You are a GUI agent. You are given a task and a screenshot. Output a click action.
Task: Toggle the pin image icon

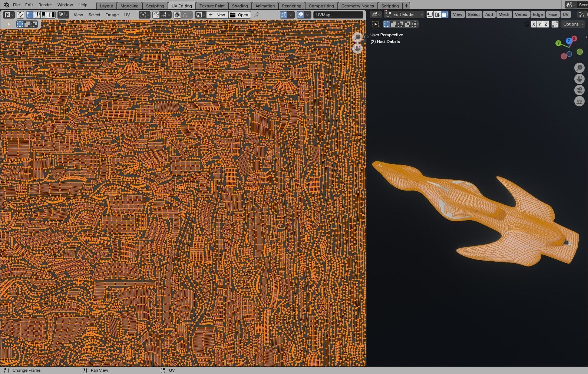[x=256, y=15]
